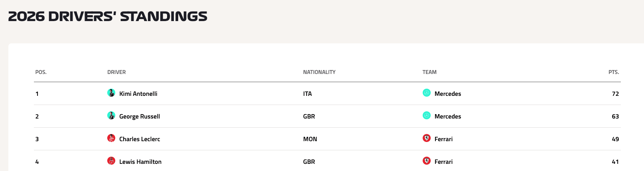Click the POS. column header
Image resolution: width=644 pixels, height=171 pixels.
tap(41, 72)
